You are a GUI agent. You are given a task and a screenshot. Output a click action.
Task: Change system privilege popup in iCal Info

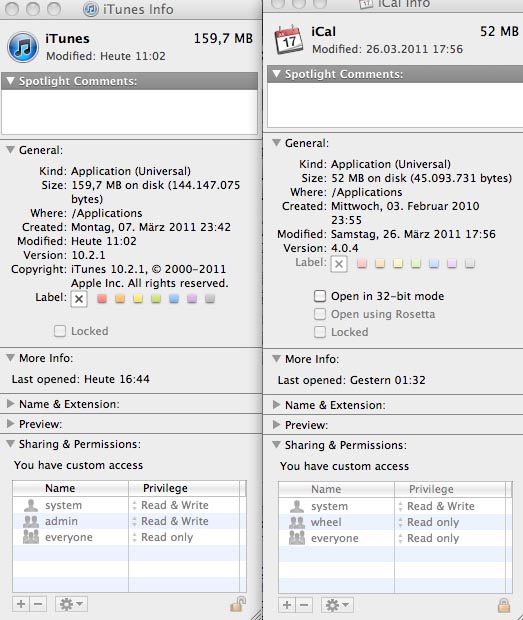pyautogui.click(x=436, y=506)
